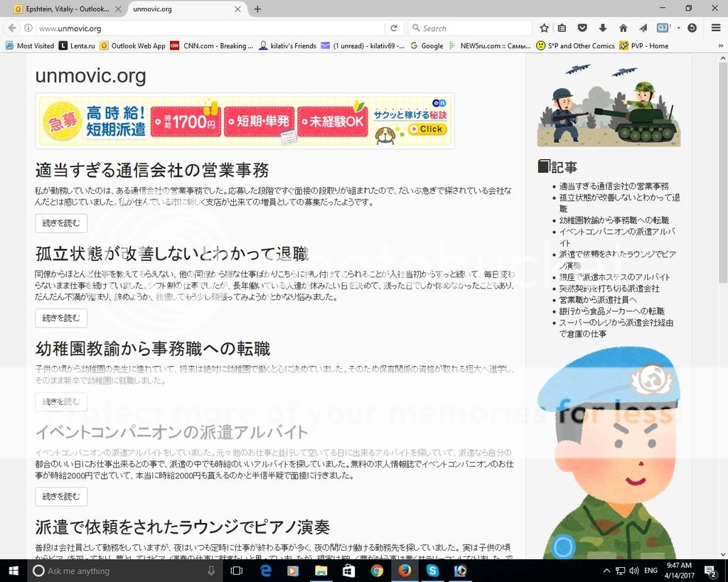Click the Cortana microphone icon
The width and height of the screenshot is (728, 582).
(x=211, y=571)
